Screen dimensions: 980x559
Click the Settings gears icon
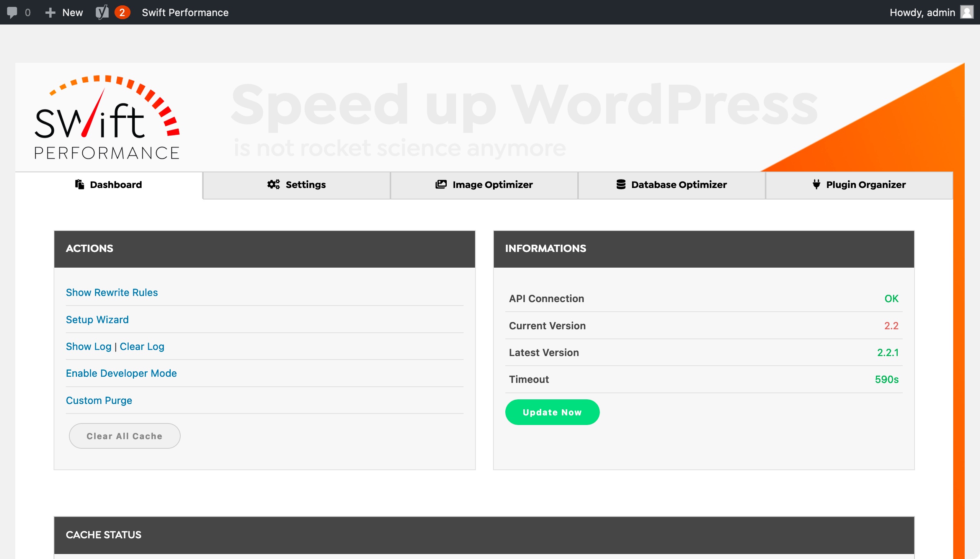[273, 185]
